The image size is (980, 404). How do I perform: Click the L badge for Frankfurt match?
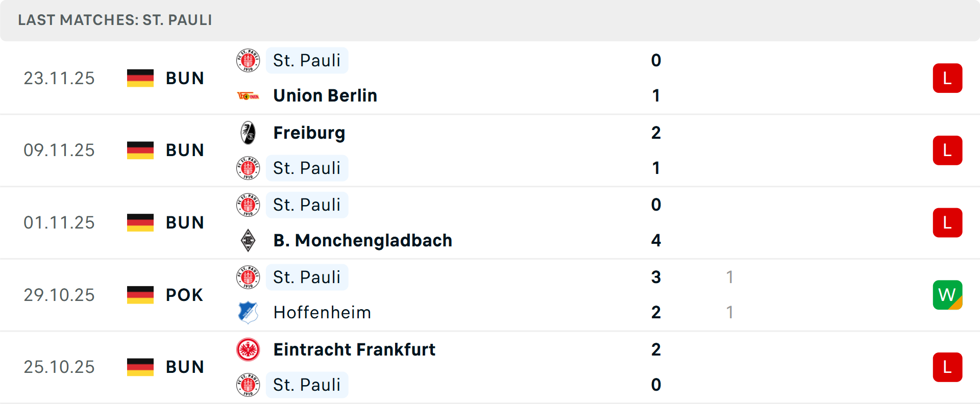(947, 367)
